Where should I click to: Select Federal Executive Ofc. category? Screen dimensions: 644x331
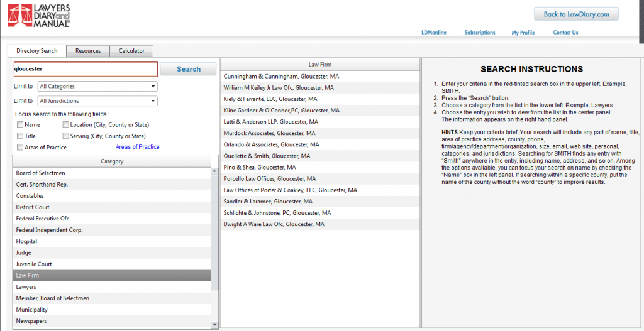click(112, 219)
